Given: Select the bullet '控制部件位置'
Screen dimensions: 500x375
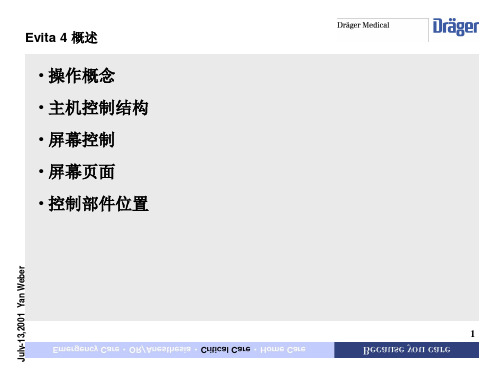Looking at the screenshot, I should (x=98, y=204).
